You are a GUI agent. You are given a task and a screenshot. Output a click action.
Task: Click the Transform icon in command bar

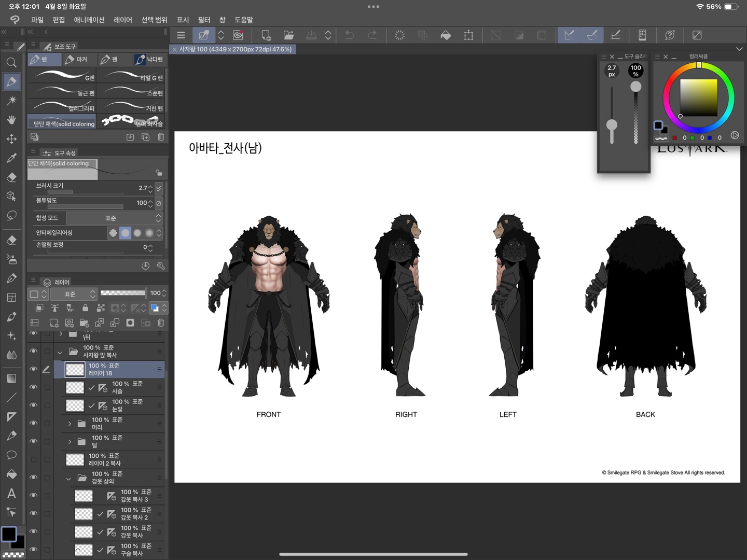point(468,35)
